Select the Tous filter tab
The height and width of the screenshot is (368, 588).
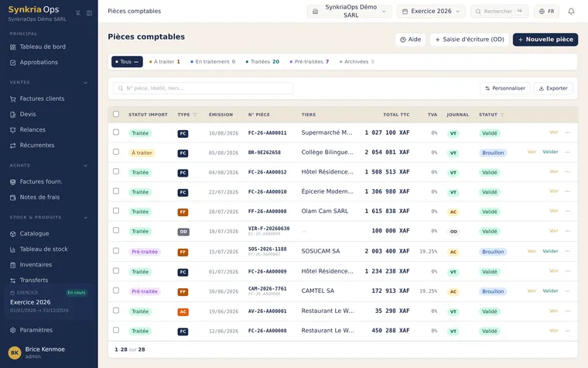(127, 61)
